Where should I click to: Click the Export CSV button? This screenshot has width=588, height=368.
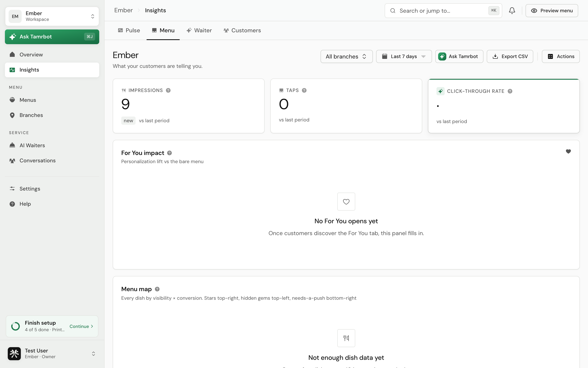click(x=510, y=56)
